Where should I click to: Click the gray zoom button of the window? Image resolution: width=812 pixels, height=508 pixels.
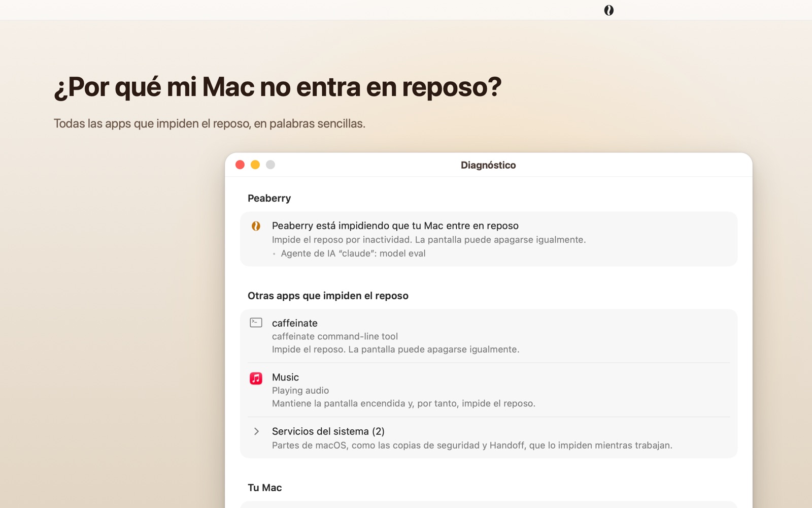pos(270,165)
